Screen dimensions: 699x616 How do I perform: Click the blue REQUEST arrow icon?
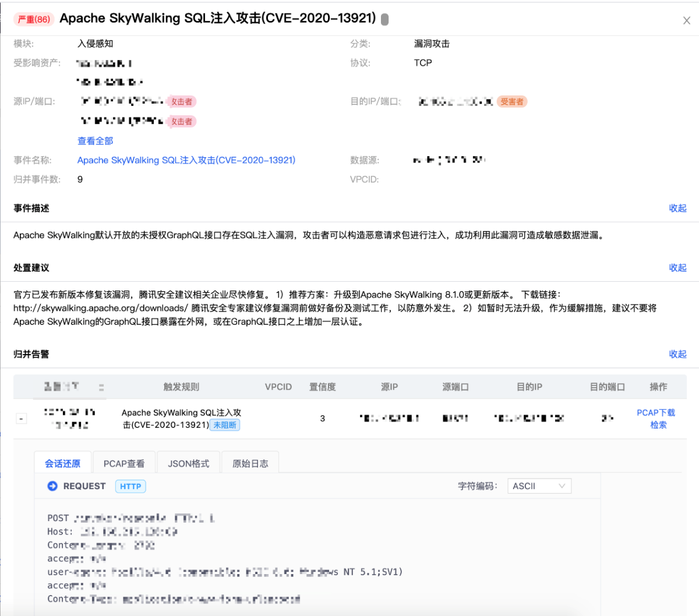point(52,486)
